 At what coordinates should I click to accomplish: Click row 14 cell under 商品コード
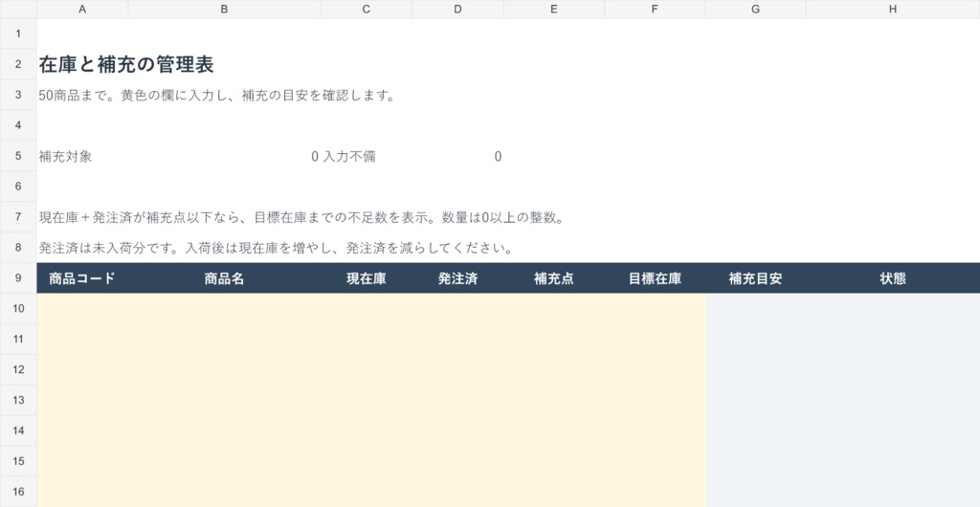click(x=82, y=430)
